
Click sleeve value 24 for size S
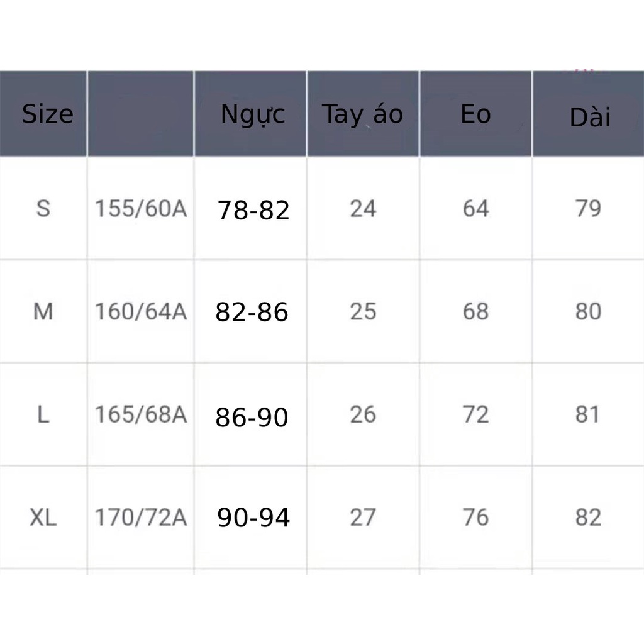point(363,208)
